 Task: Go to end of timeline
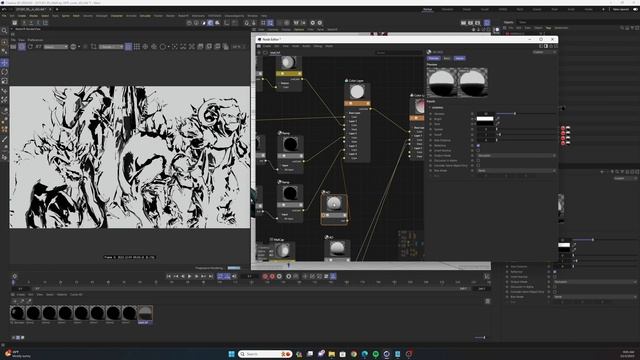[x=211, y=276]
